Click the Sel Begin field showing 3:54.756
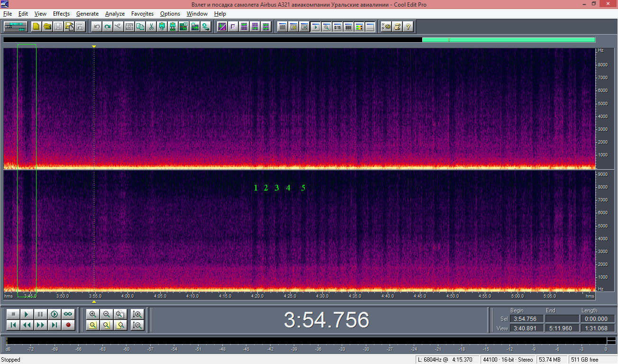Image resolution: width=618 pixels, height=364 pixels. (527, 319)
